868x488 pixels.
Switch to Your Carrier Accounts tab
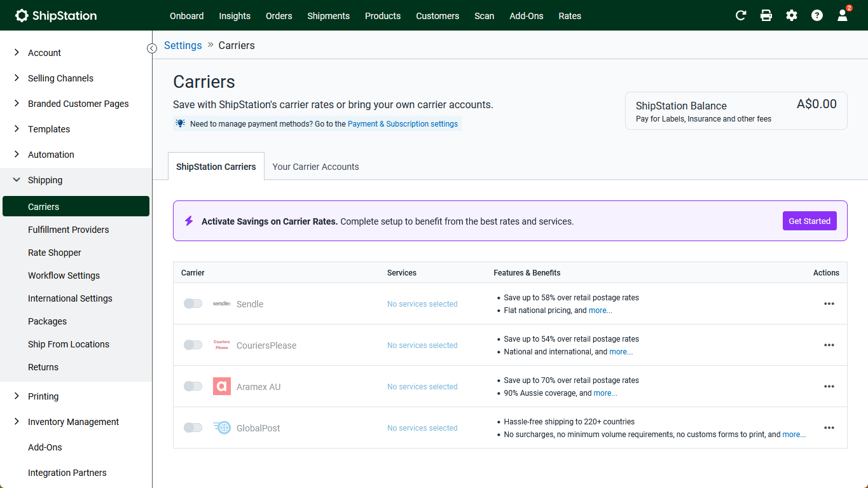(315, 167)
